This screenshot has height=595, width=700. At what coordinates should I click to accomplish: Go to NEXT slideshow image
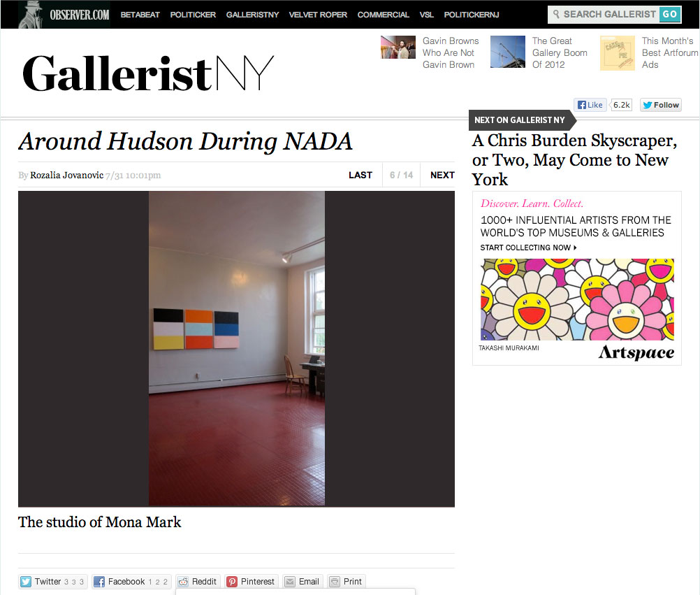(442, 175)
